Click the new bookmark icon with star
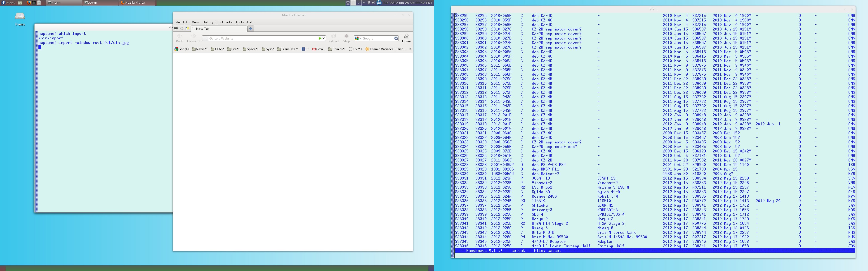This screenshot has height=271, width=868. 187,29
